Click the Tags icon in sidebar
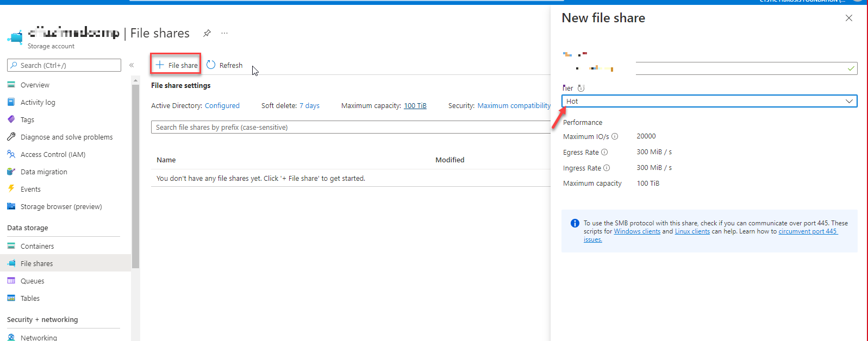The width and height of the screenshot is (868, 341). [x=11, y=119]
